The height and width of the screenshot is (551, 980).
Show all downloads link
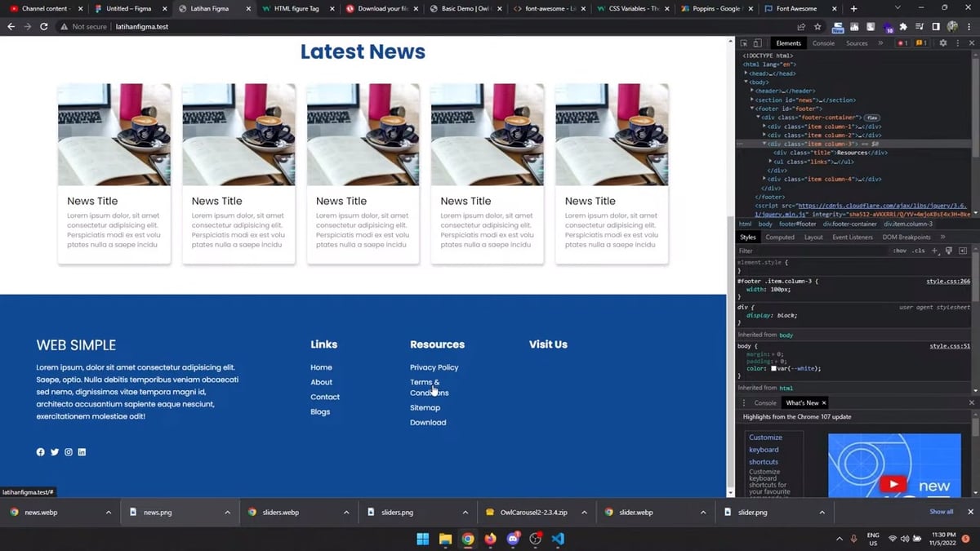click(x=941, y=512)
